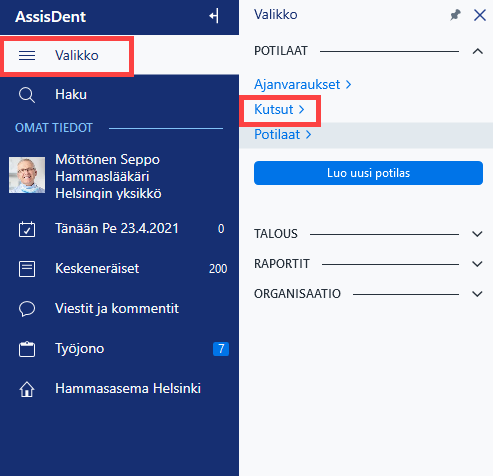Click the calendar icon for Tänään
This screenshot has width=493, height=476.
click(27, 229)
